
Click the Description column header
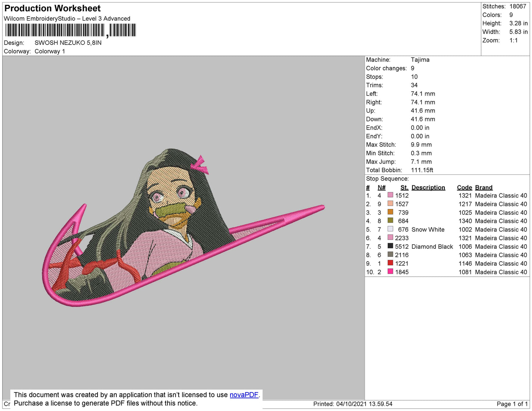428,187
